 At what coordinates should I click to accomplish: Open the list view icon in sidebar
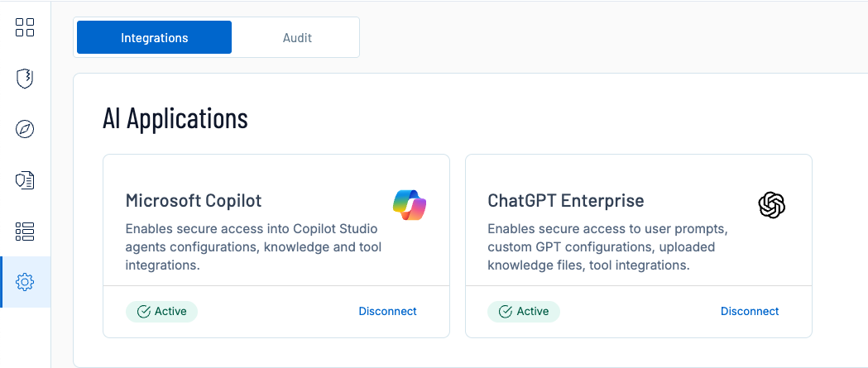[x=25, y=232]
